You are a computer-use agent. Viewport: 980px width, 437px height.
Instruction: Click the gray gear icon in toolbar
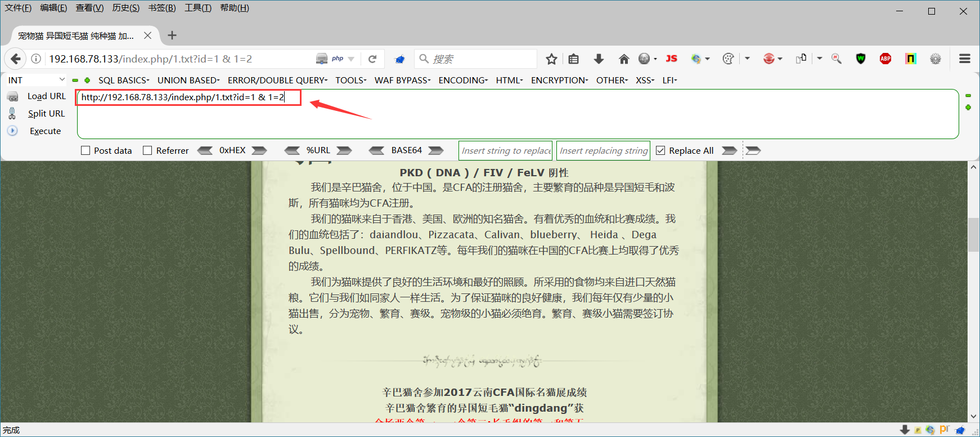coord(936,59)
